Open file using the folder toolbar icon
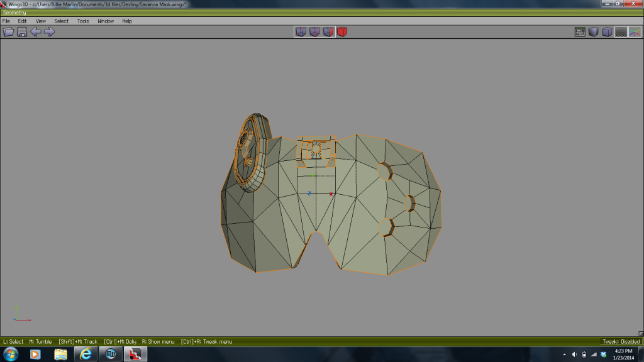This screenshot has width=644, height=362. tap(9, 32)
